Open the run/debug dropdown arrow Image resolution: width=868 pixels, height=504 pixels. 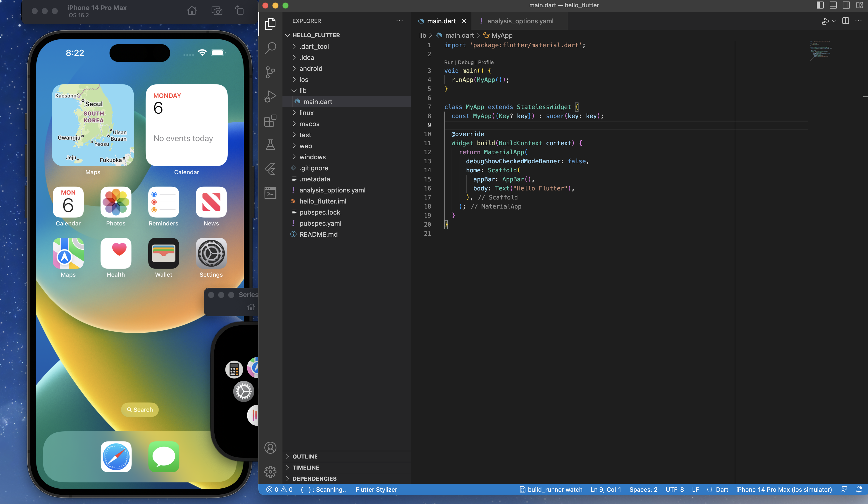click(x=834, y=21)
